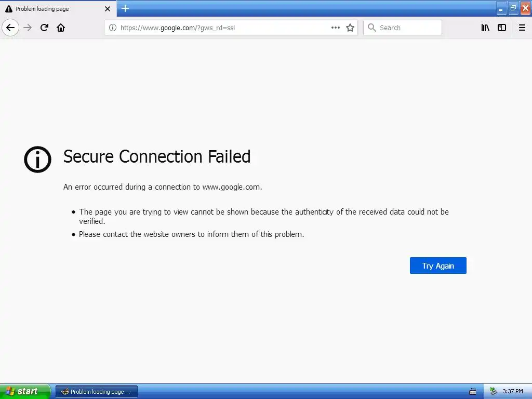
Task: Click the Try Again button
Action: coord(438,265)
